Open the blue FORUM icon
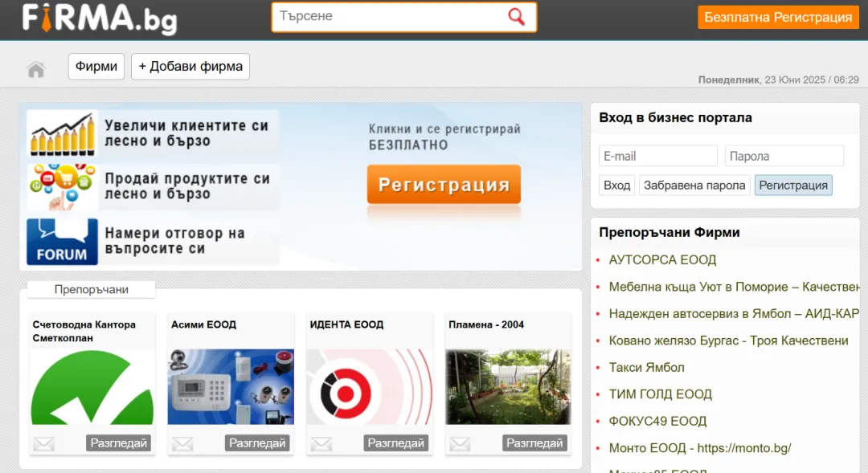The width and height of the screenshot is (868, 473). (x=62, y=242)
